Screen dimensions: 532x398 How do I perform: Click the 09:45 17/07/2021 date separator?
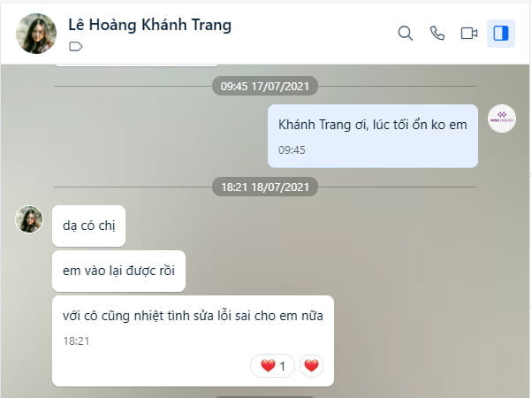tap(265, 86)
